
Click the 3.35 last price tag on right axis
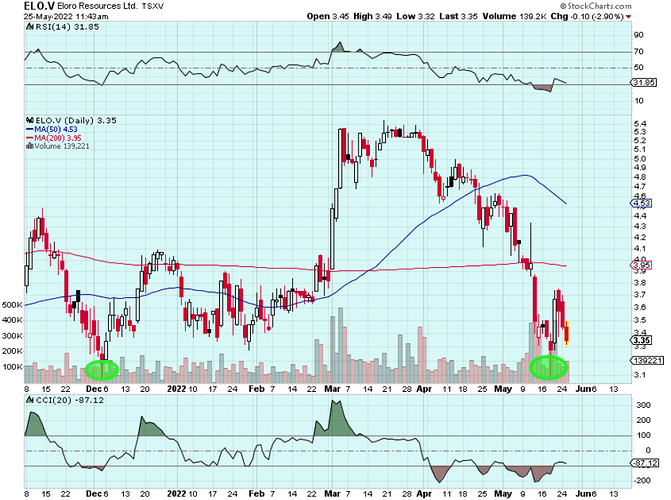click(642, 340)
